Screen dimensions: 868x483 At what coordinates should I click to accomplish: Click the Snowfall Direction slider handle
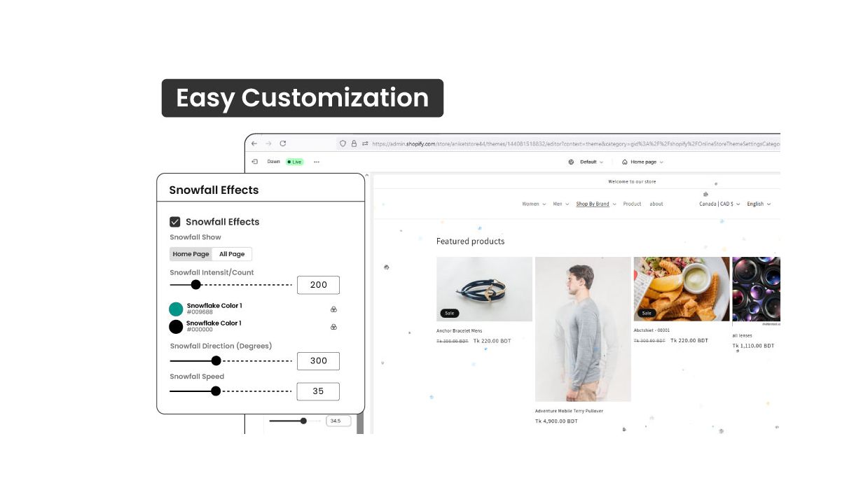pos(216,360)
